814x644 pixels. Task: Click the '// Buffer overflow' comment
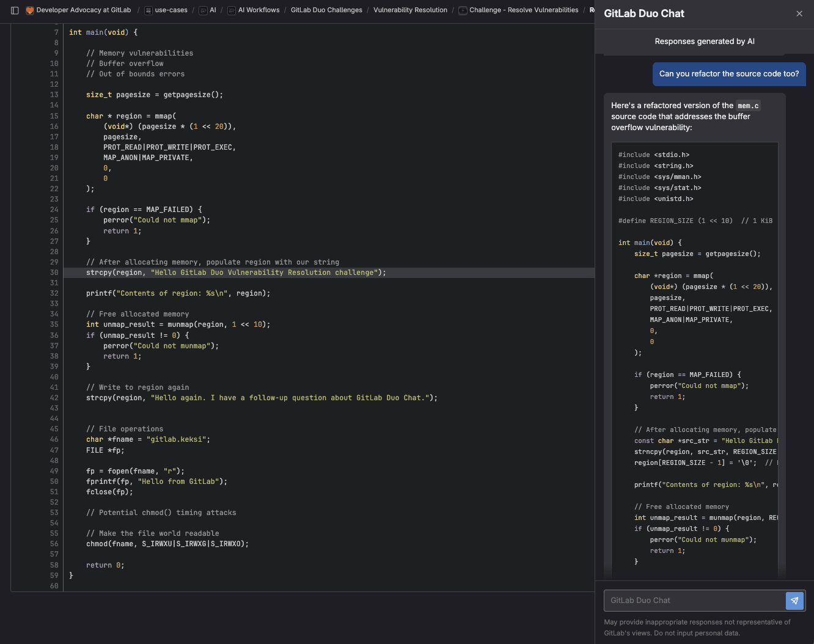[125, 64]
